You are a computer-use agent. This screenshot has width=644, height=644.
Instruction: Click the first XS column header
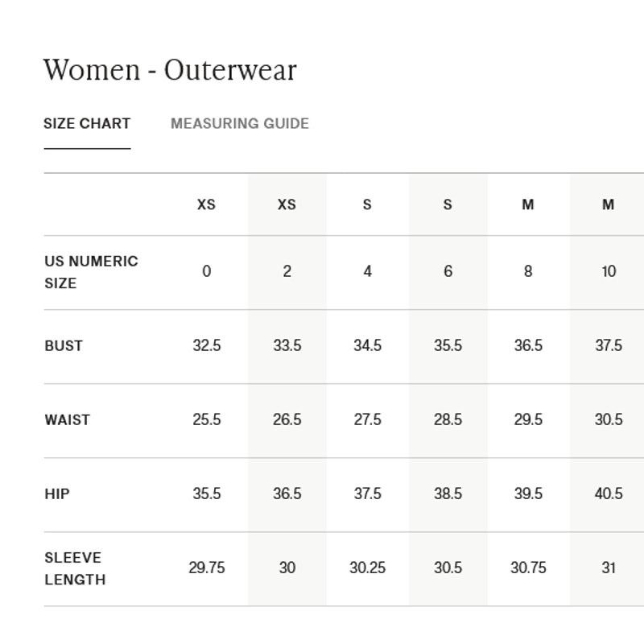click(206, 204)
